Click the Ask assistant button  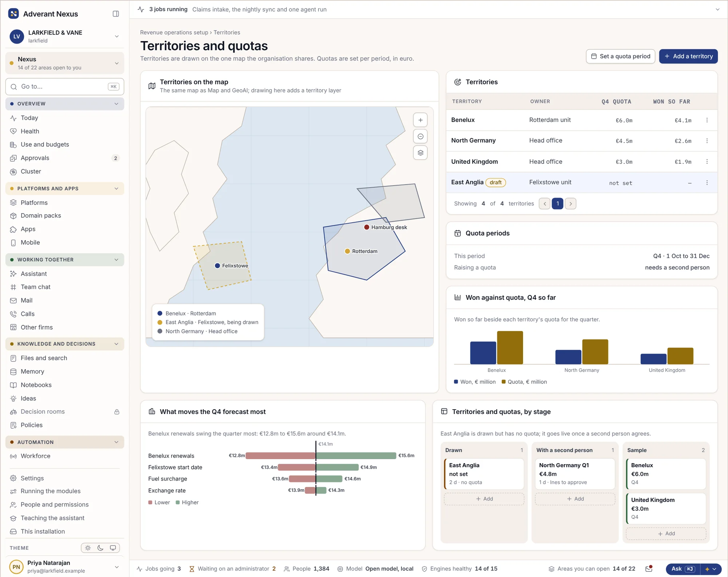coord(682,569)
